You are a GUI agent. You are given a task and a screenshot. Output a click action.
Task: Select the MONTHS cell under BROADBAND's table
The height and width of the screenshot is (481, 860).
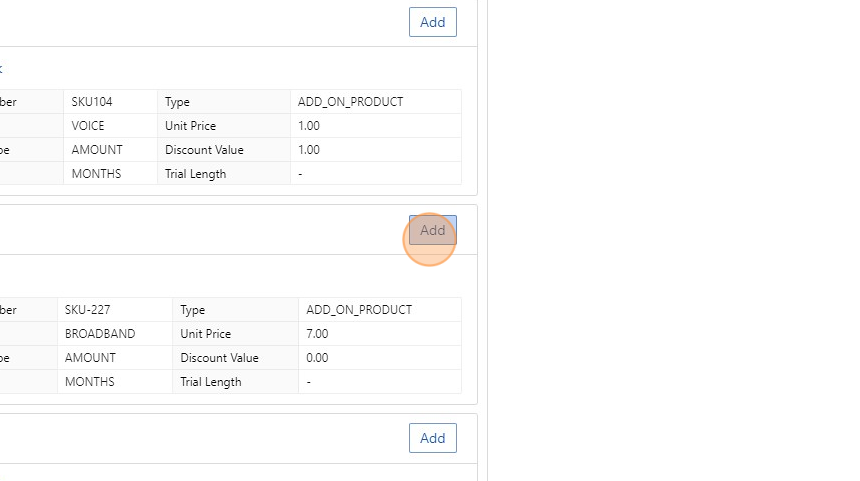click(x=90, y=382)
